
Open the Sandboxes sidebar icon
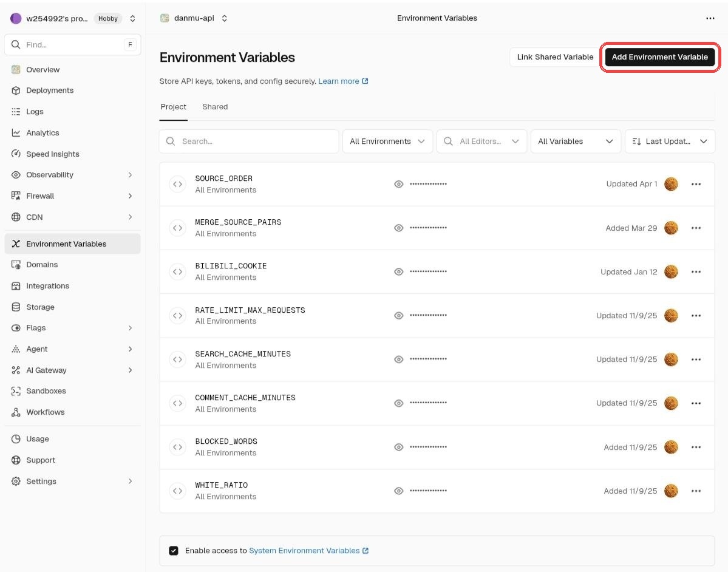tap(16, 391)
